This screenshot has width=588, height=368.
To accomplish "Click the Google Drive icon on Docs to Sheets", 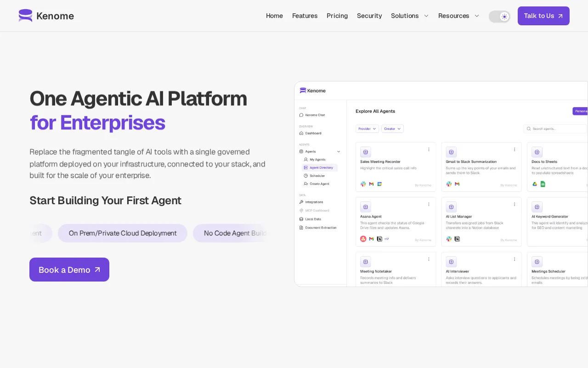I will tap(535, 184).
